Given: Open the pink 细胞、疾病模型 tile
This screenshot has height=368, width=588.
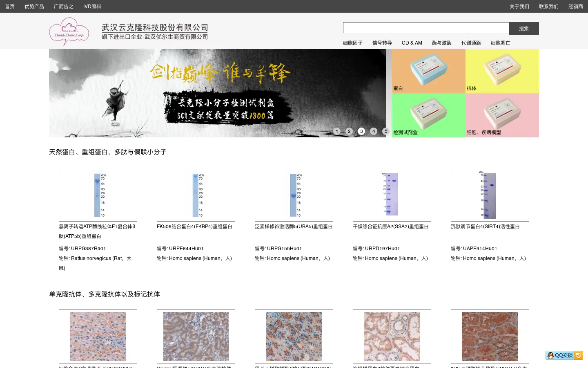Looking at the screenshot, I should coord(502,115).
